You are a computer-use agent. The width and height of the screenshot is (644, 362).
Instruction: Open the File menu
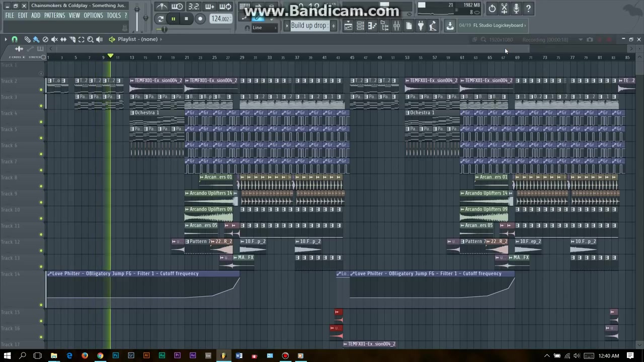click(x=10, y=16)
